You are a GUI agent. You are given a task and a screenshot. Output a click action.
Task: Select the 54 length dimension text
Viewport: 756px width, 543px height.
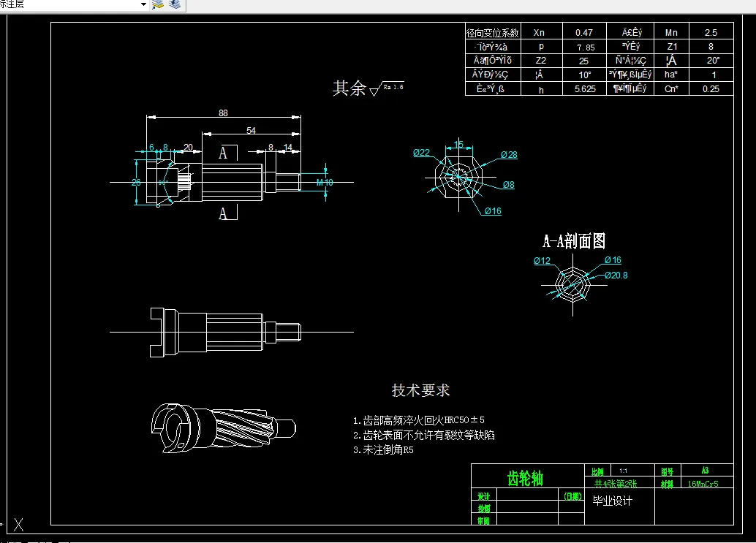(251, 131)
